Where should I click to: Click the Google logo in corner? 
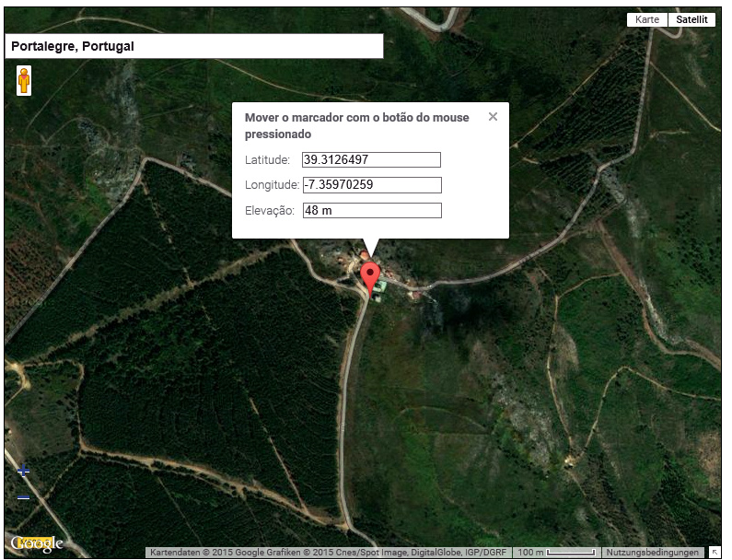(x=37, y=543)
